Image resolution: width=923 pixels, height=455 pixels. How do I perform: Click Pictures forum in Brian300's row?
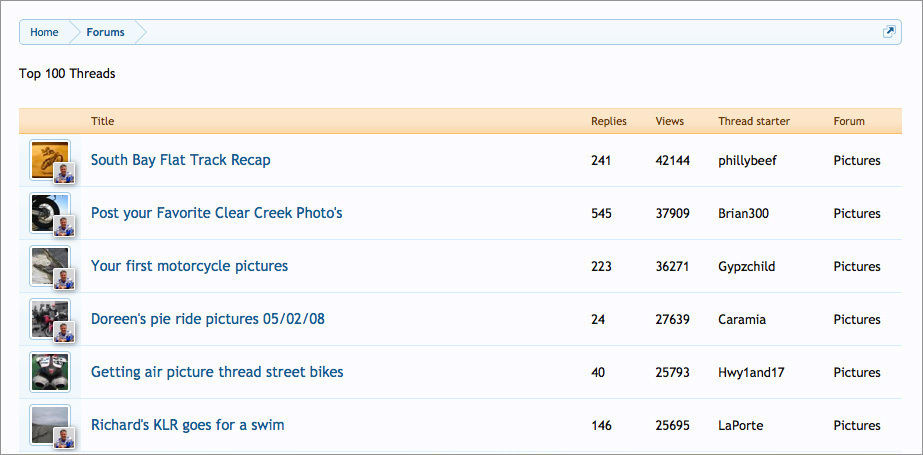pyautogui.click(x=856, y=213)
